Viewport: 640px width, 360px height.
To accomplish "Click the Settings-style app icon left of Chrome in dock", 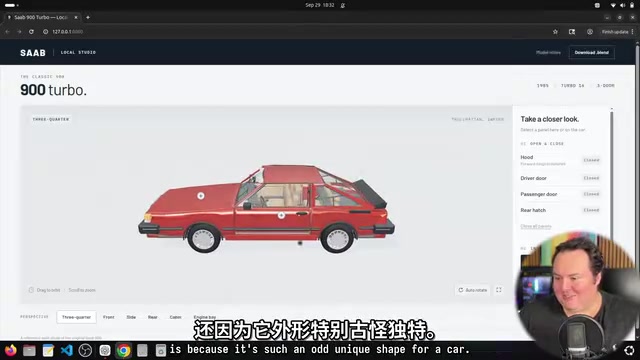I will (x=105, y=350).
